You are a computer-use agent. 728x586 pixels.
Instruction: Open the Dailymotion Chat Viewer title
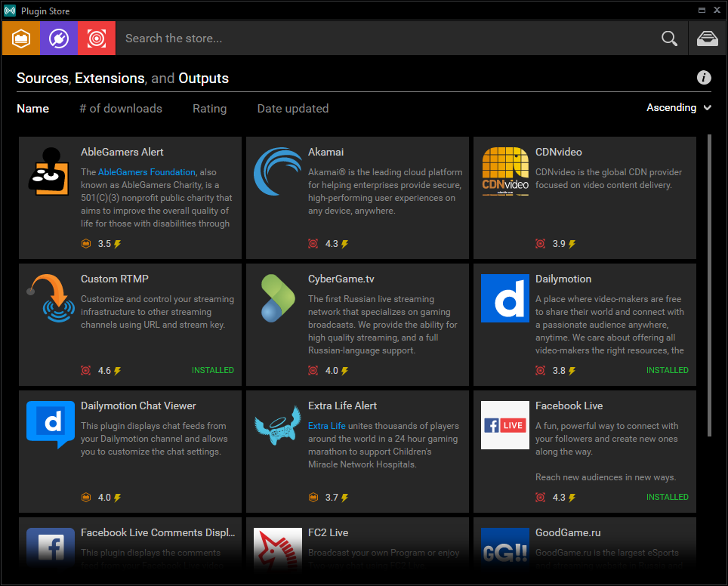tap(138, 406)
